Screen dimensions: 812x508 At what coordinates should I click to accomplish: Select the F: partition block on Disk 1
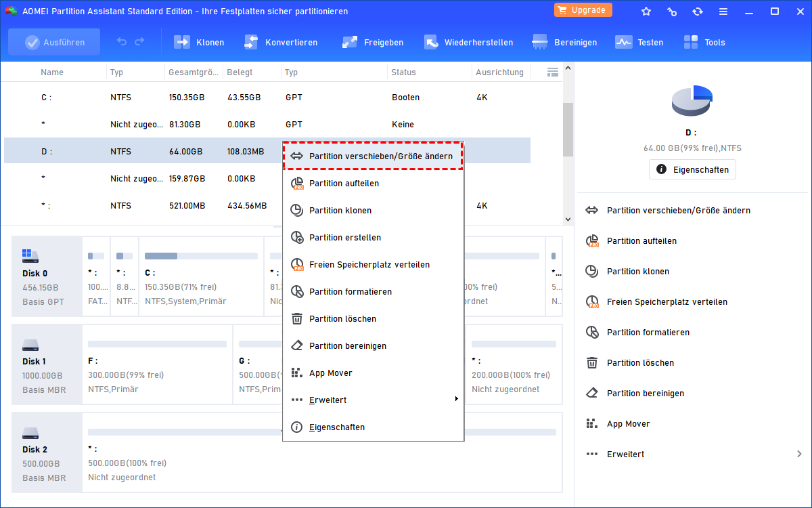[x=157, y=364]
